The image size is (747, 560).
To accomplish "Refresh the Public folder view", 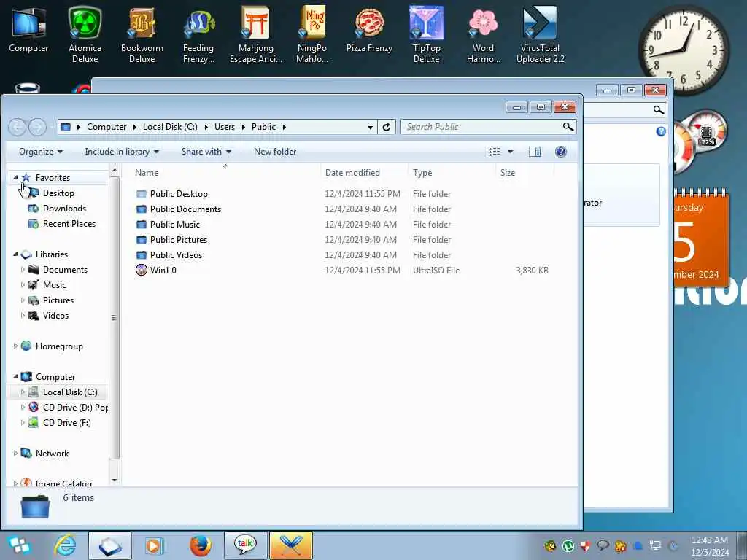I will tap(387, 127).
